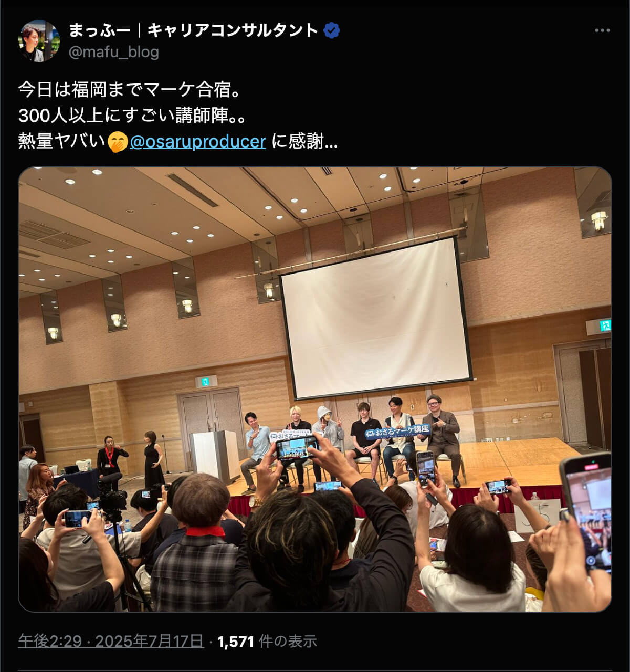This screenshot has height=672, width=630.
Task: Open the 午後2:29 timestamp permalink
Action: coord(50,641)
